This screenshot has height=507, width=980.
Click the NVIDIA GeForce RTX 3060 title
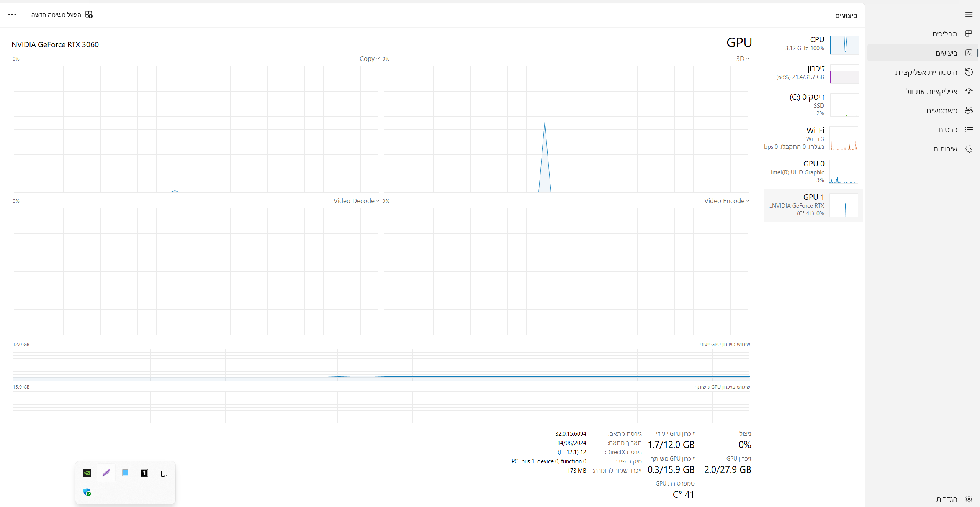coord(55,44)
